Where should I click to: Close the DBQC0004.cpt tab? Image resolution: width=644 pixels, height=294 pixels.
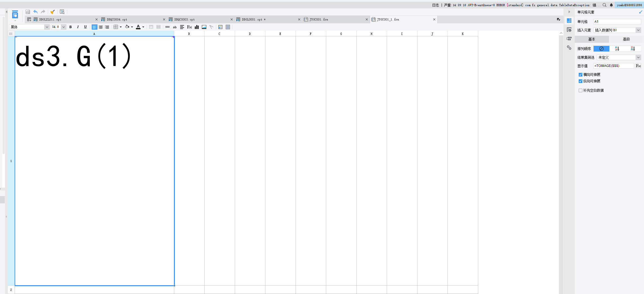[x=164, y=19]
